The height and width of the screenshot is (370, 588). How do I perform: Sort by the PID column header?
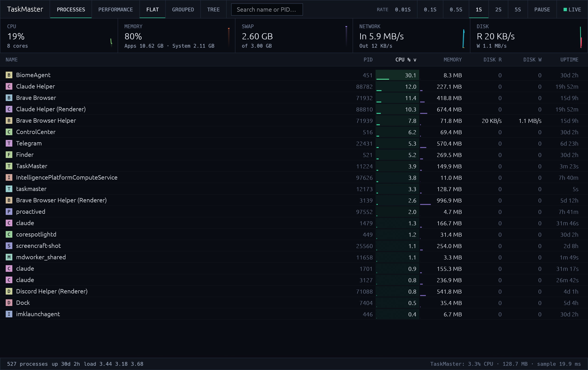[x=368, y=60]
